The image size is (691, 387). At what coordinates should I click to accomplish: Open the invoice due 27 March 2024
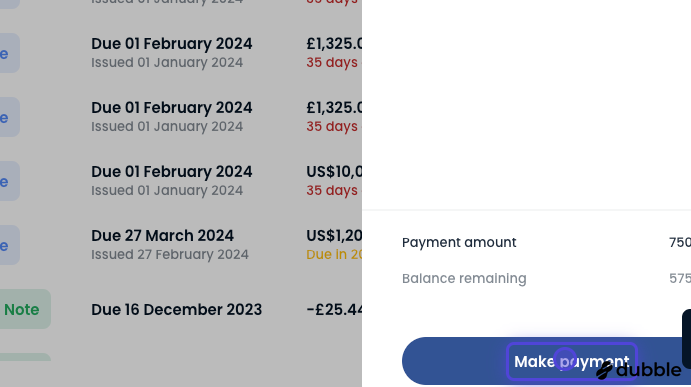[162, 235]
